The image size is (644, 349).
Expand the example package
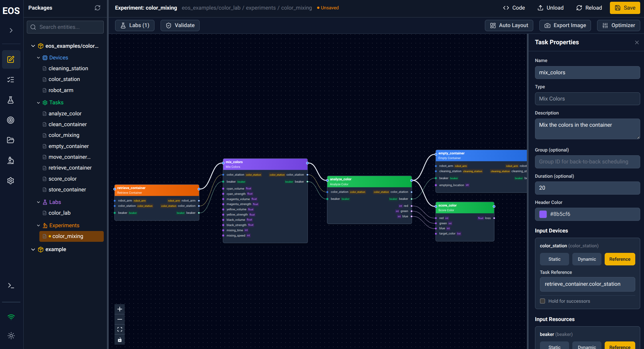[x=33, y=249]
